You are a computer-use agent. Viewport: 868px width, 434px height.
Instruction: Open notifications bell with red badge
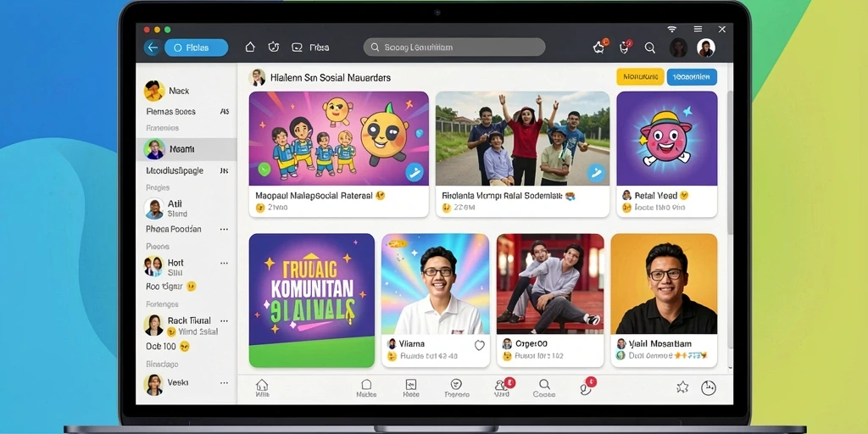point(626,47)
